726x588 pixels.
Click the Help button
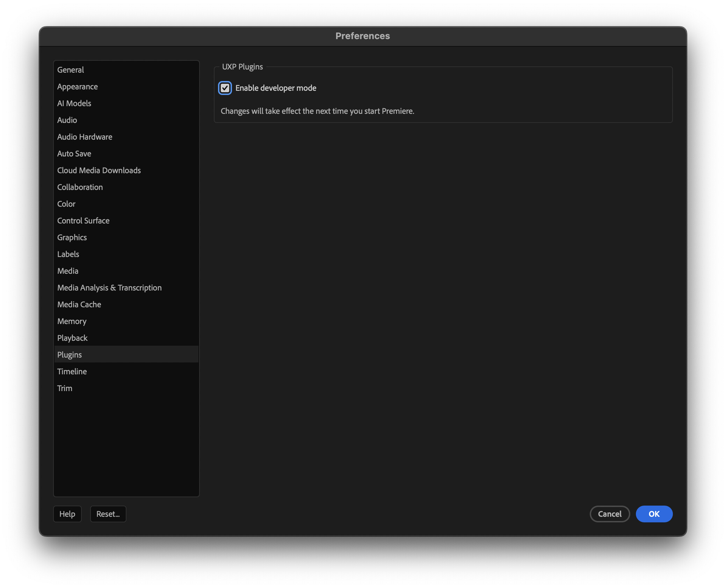click(x=67, y=514)
